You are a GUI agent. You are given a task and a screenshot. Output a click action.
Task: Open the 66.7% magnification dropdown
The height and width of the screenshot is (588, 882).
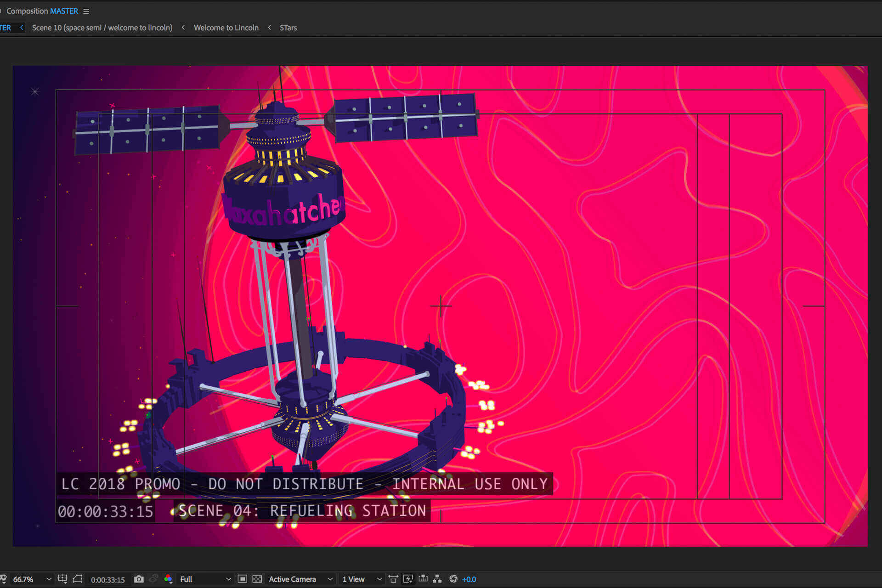32,579
